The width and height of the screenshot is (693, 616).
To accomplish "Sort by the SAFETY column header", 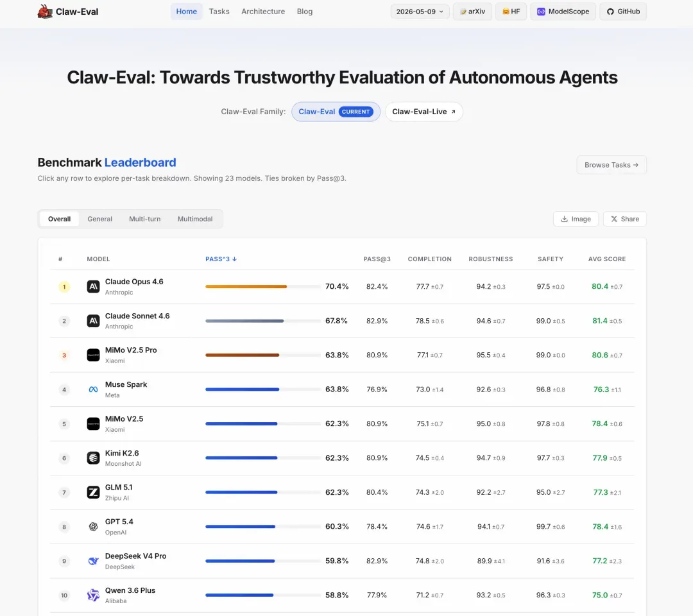I will click(x=551, y=259).
